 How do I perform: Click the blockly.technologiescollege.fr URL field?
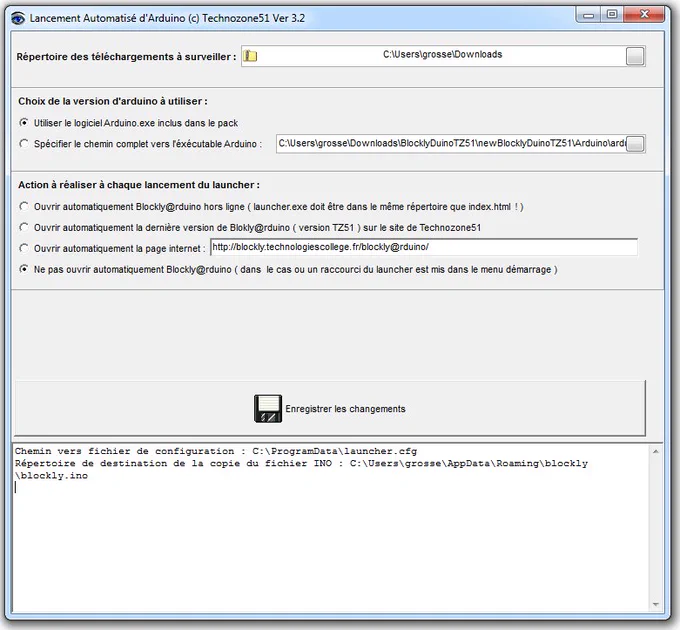pyautogui.click(x=424, y=247)
